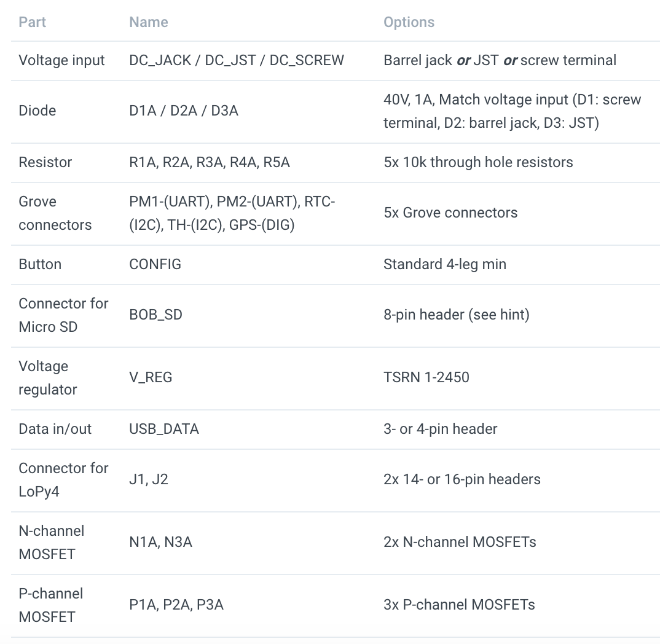Click the Name column header

pyautogui.click(x=149, y=22)
